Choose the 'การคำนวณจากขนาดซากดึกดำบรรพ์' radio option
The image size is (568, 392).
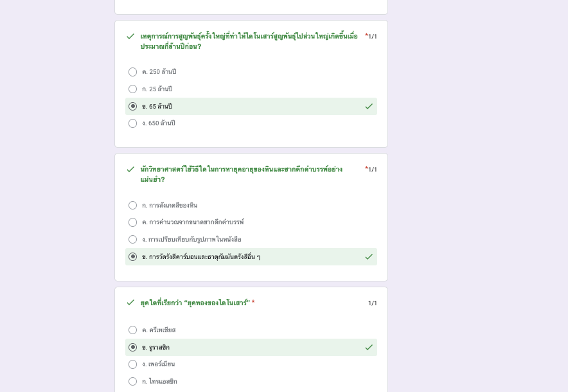pos(133,222)
